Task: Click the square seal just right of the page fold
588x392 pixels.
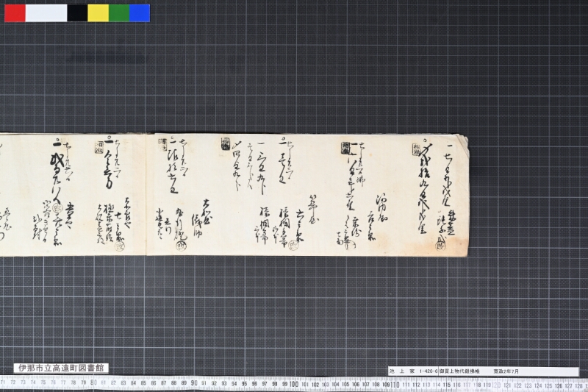Action: click(x=163, y=145)
